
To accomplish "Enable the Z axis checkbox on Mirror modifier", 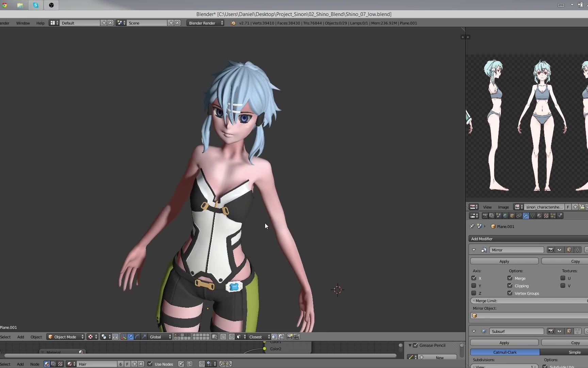I will 474,293.
